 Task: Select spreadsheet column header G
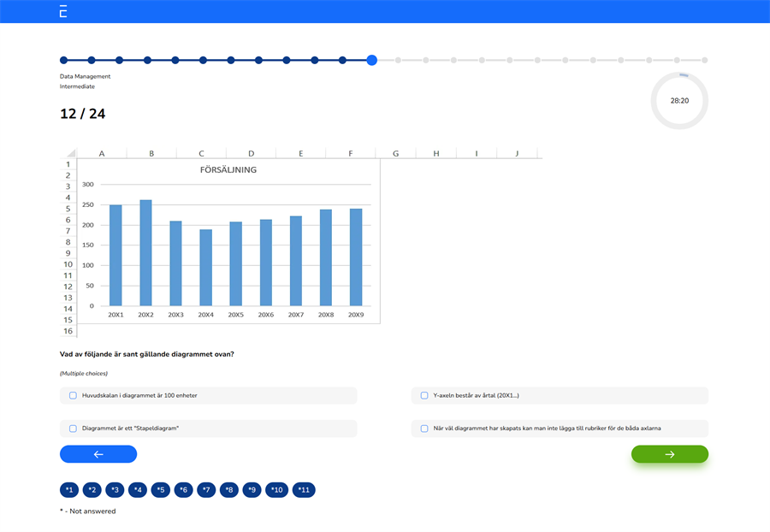395,152
